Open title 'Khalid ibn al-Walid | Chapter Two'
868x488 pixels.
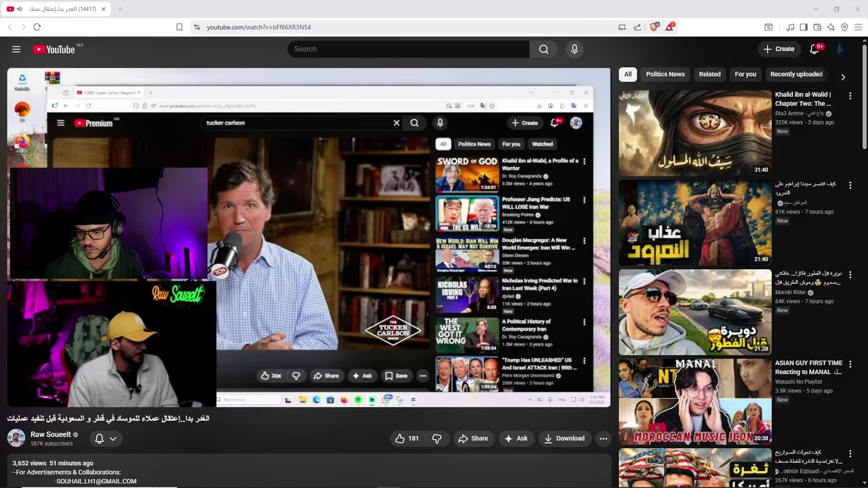click(804, 99)
